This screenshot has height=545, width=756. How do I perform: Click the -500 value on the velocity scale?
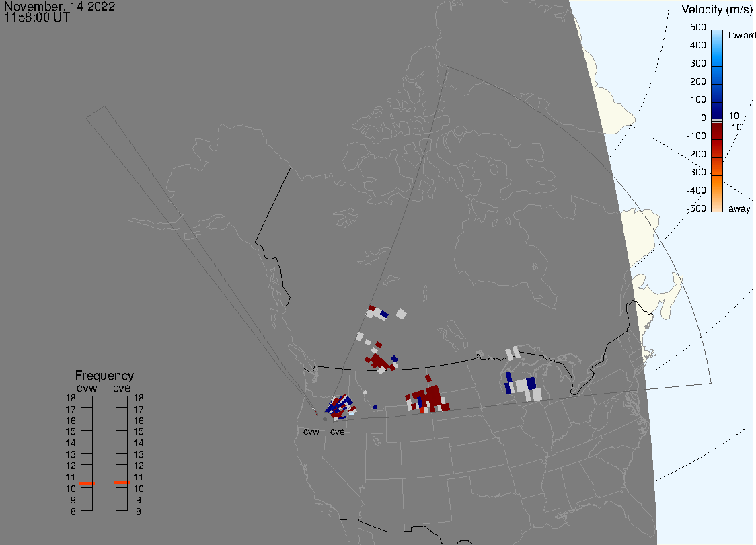(x=696, y=208)
